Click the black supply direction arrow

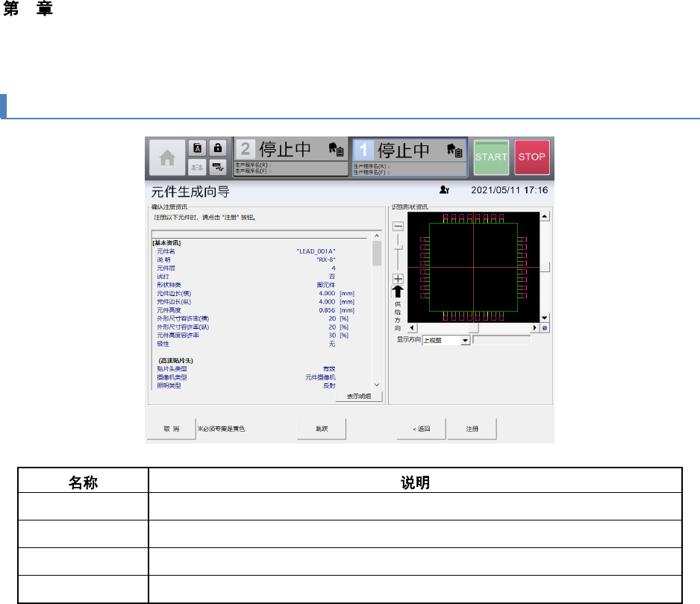click(x=397, y=292)
